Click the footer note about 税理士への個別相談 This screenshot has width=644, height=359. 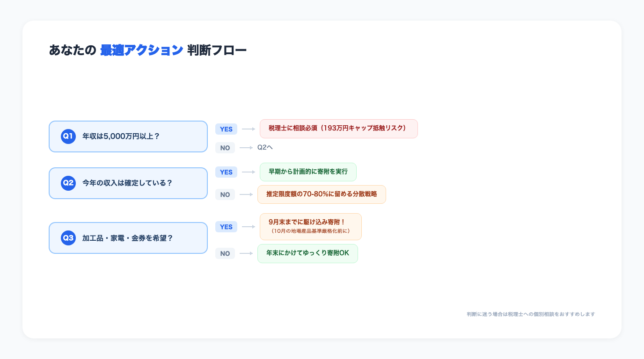pyautogui.click(x=530, y=314)
